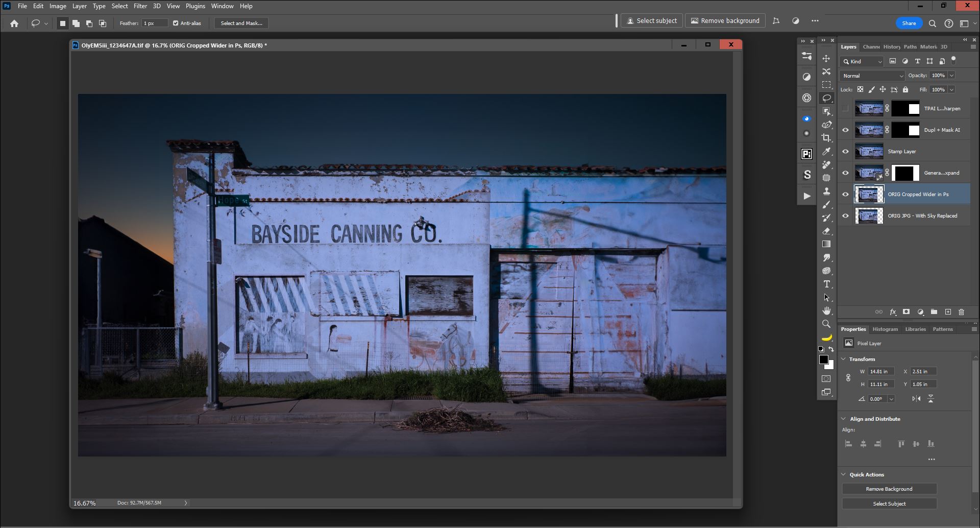Select the Clone Stamp tool
Image resolution: width=980 pixels, height=528 pixels.
[x=826, y=191]
